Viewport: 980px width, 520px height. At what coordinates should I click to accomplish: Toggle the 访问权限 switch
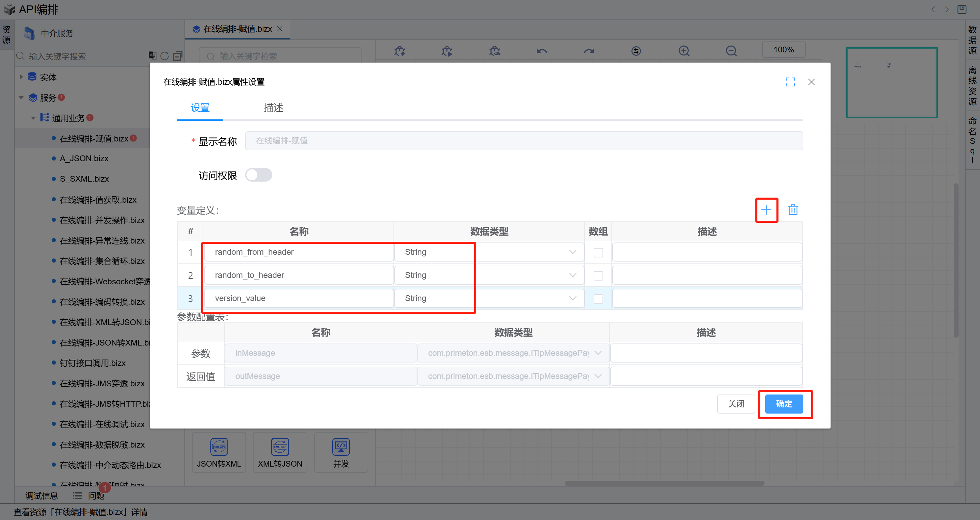[258, 175]
